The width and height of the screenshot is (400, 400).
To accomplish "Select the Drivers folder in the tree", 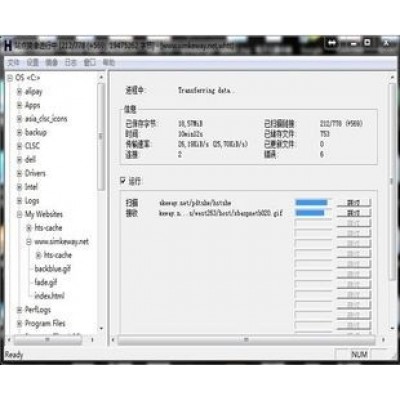I will (x=35, y=173).
